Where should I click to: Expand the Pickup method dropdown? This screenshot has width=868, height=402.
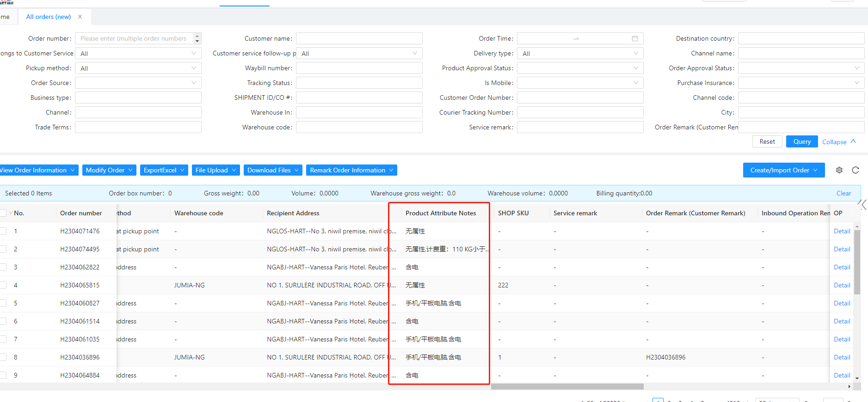click(138, 68)
